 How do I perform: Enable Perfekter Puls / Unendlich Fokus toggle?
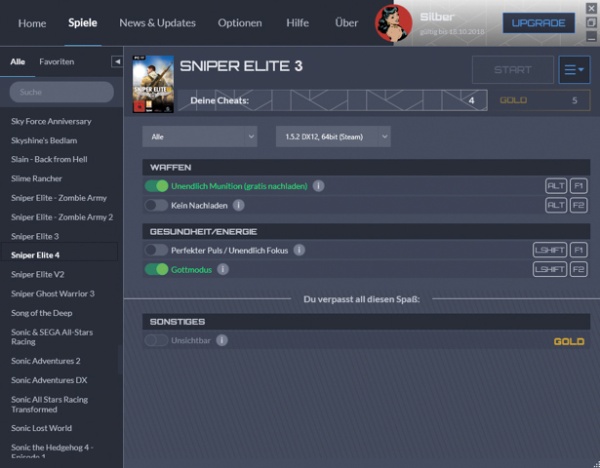pos(157,250)
